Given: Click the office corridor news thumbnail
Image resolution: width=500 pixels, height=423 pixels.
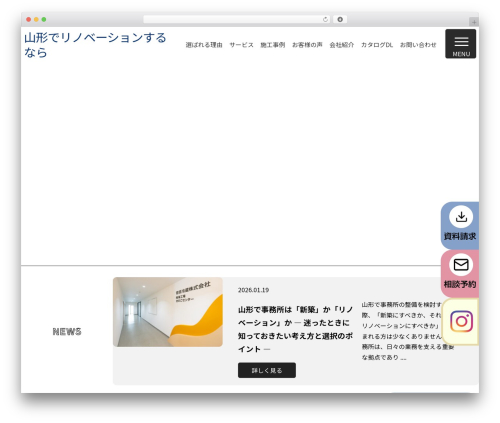Looking at the screenshot, I should tap(168, 312).
